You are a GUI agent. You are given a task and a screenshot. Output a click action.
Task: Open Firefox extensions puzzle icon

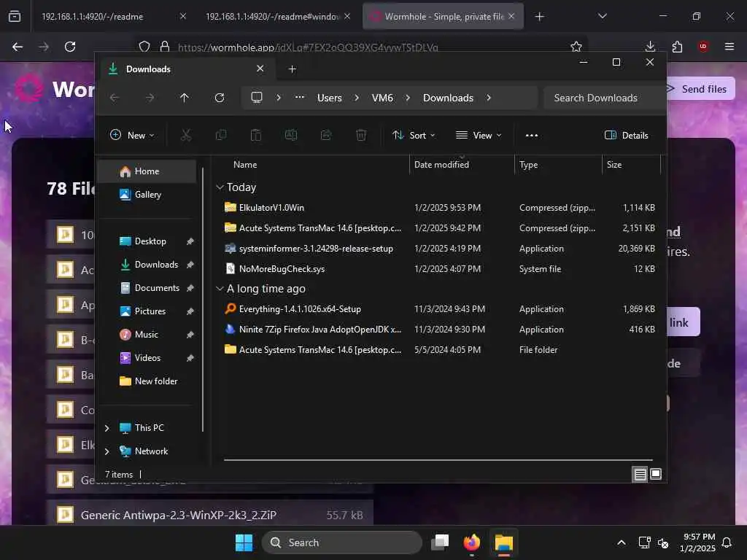point(677,47)
